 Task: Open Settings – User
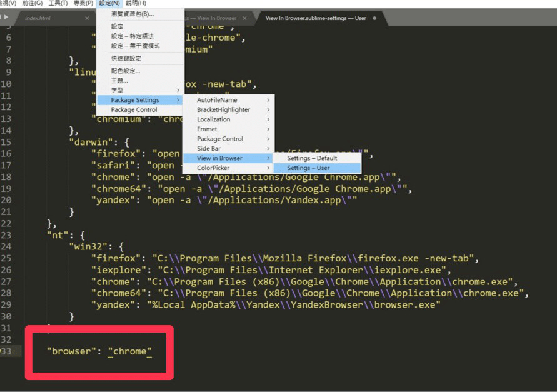[x=317, y=168]
